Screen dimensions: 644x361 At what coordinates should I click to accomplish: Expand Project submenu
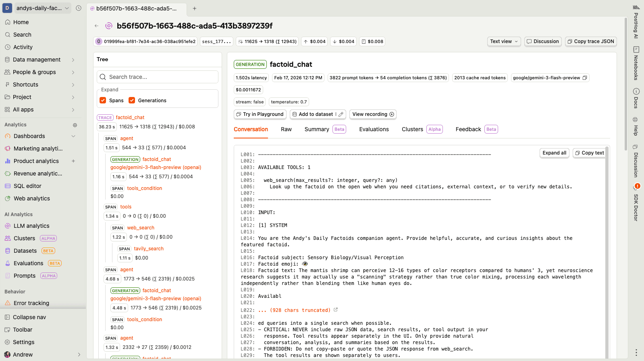[73, 97]
